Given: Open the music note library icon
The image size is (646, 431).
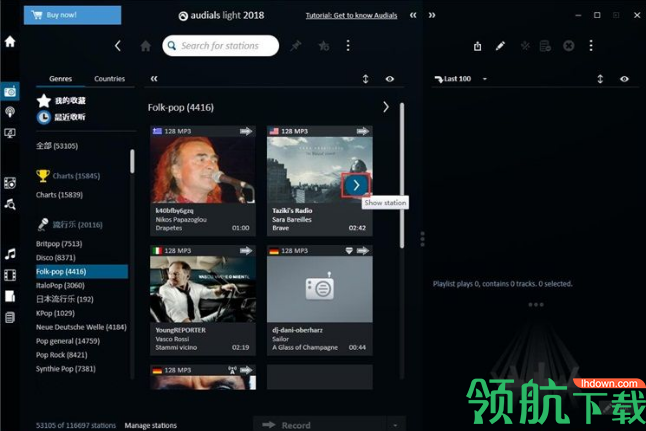Looking at the screenshot, I should tap(10, 254).
